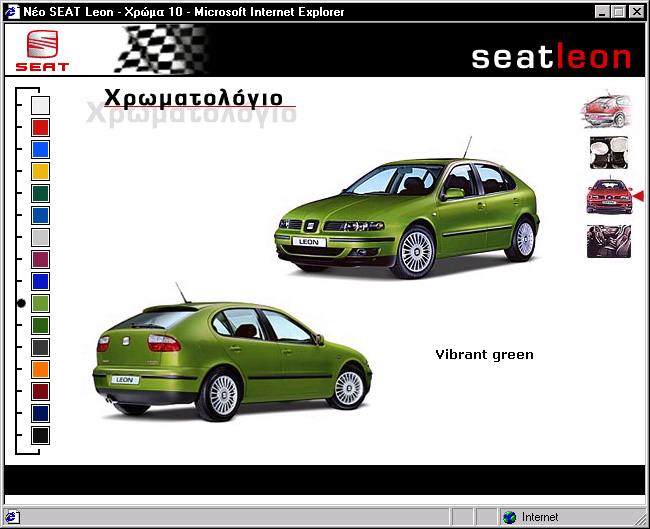Viewport: 650px width, 529px height.
Task: Pick the royal blue swatch above the vibrant green swatch
Action: point(40,281)
